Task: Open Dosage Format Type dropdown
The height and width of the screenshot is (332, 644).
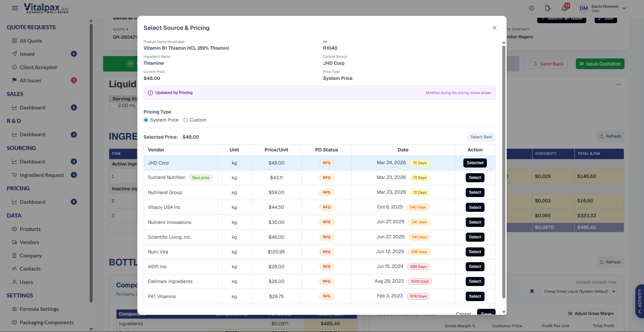Action: [578, 291]
